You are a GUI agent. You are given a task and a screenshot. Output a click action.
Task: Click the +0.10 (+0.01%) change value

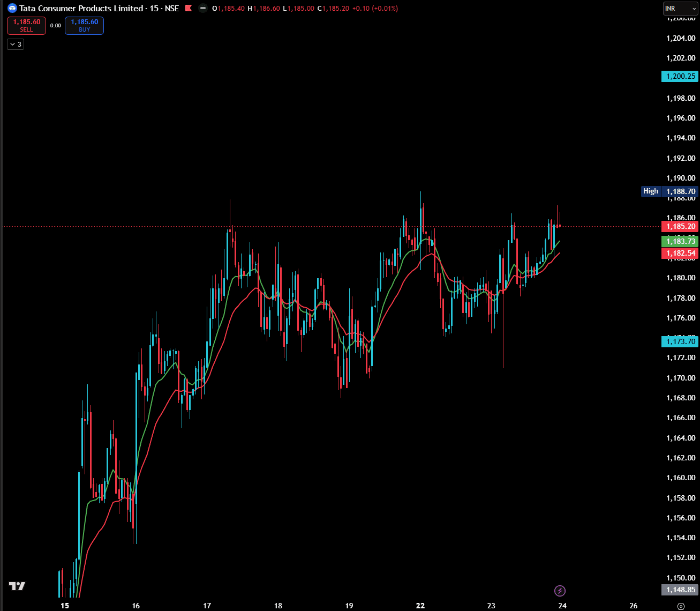(375, 9)
